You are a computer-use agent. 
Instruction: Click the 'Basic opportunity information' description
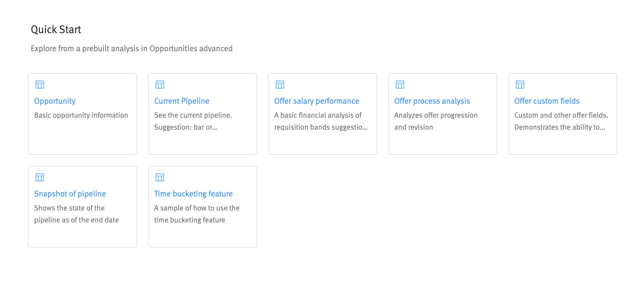coord(81,115)
